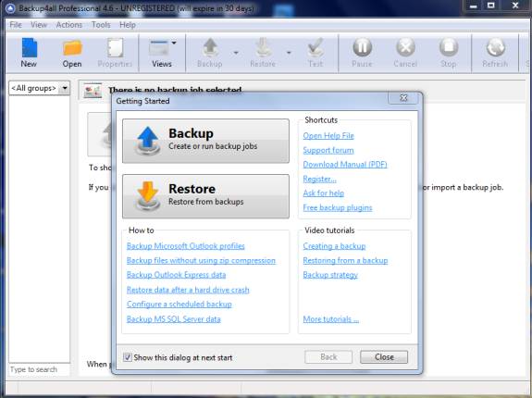This screenshot has width=532, height=398.
Task: Click the Test toolbar icon
Action: point(315,47)
